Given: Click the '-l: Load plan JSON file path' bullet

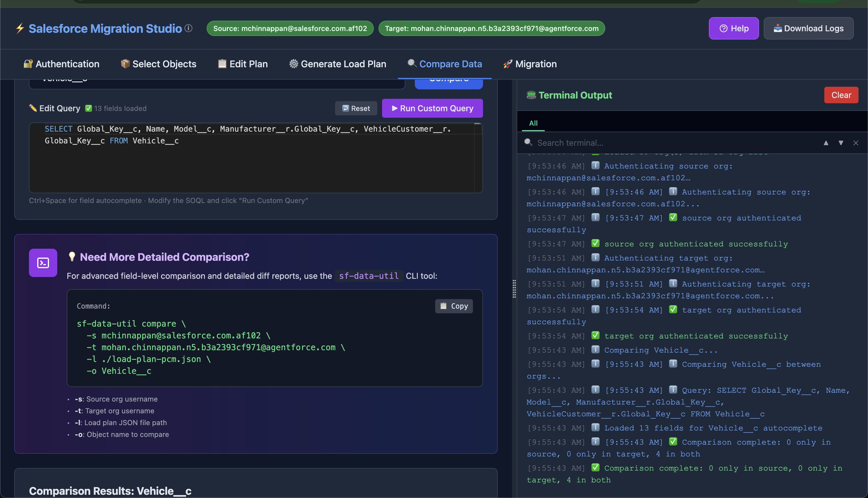Looking at the screenshot, I should click(x=121, y=423).
